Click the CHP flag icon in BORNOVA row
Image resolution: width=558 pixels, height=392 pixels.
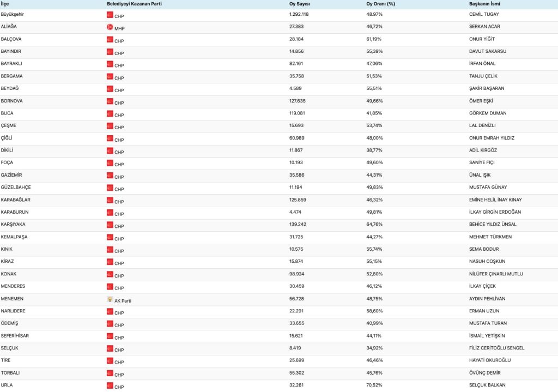(x=110, y=101)
